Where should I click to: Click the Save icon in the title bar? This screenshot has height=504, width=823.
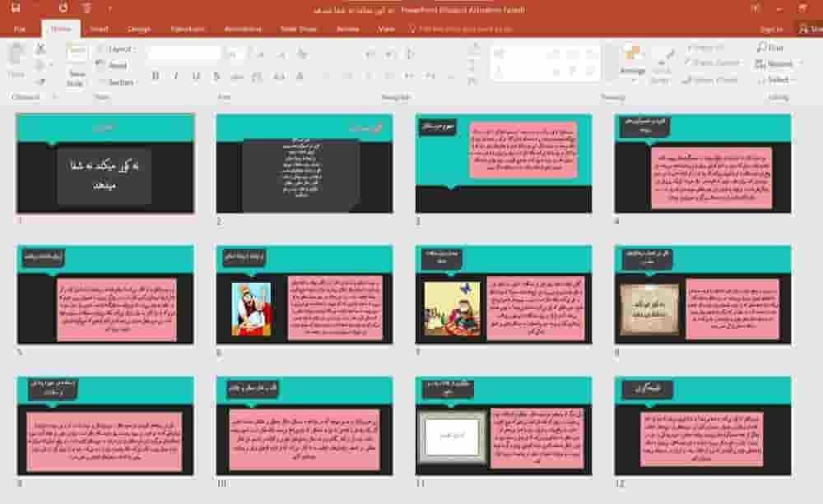coord(16,8)
